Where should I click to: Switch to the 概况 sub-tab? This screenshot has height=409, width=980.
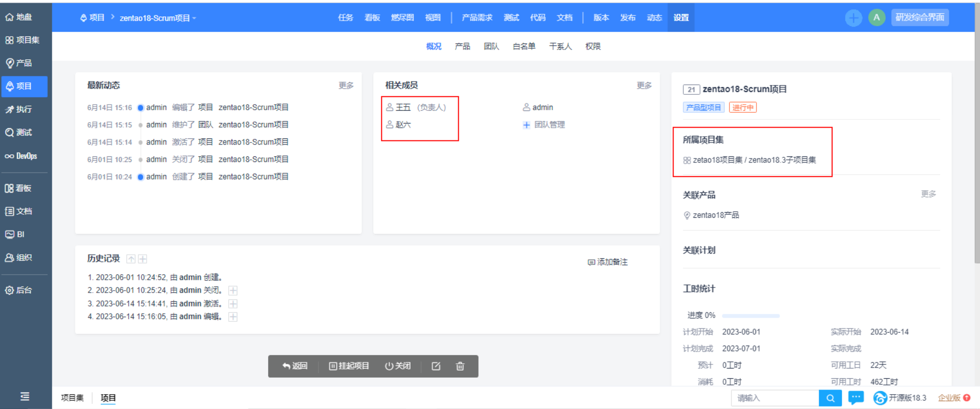(x=434, y=46)
